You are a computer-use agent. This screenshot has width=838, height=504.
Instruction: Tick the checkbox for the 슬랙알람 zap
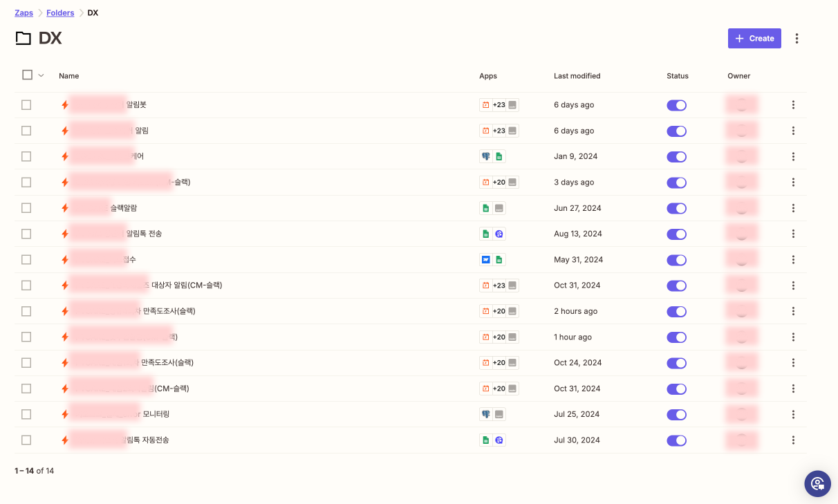tap(26, 208)
